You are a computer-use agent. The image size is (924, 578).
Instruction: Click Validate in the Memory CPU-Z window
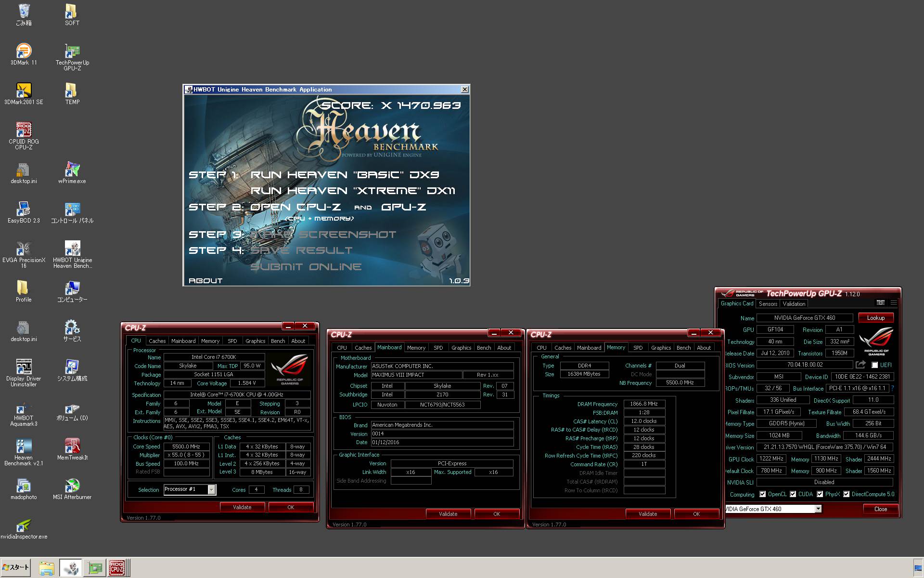648,514
